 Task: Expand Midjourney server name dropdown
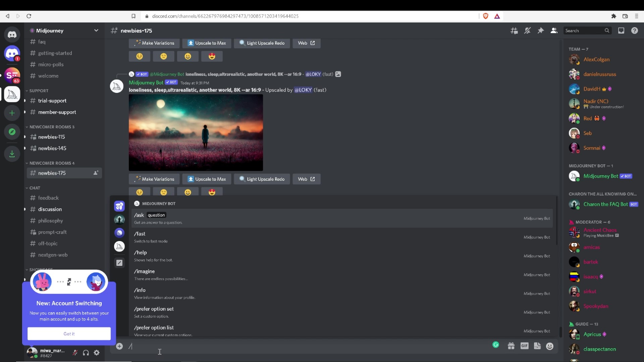pyautogui.click(x=96, y=30)
